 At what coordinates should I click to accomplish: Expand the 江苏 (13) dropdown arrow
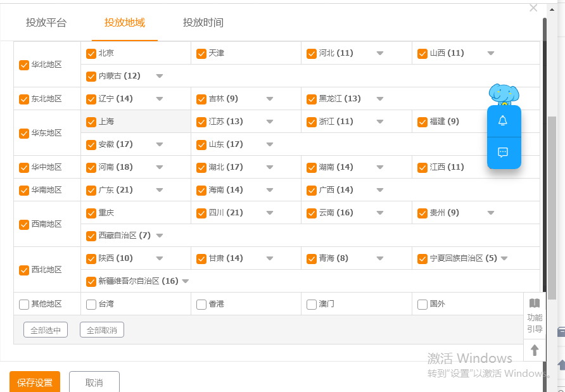(270, 122)
